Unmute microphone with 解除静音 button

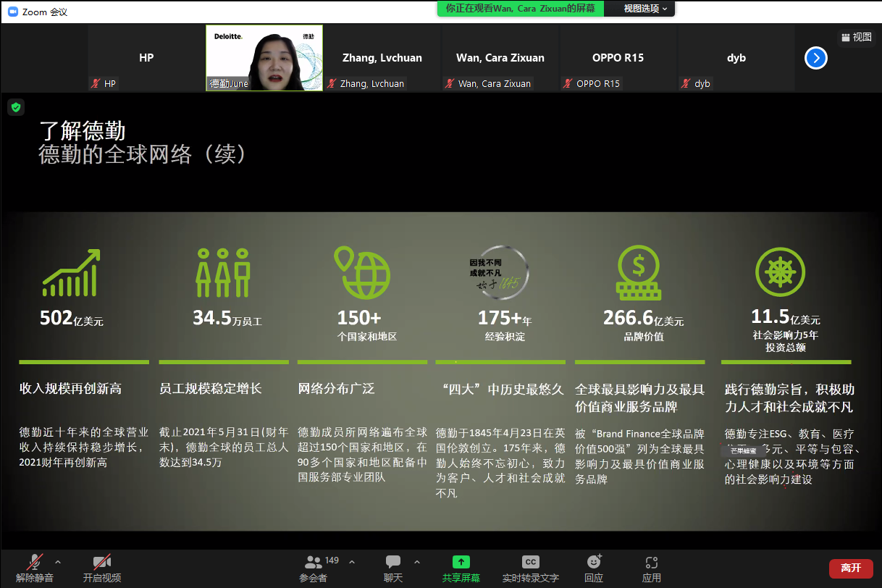point(34,563)
